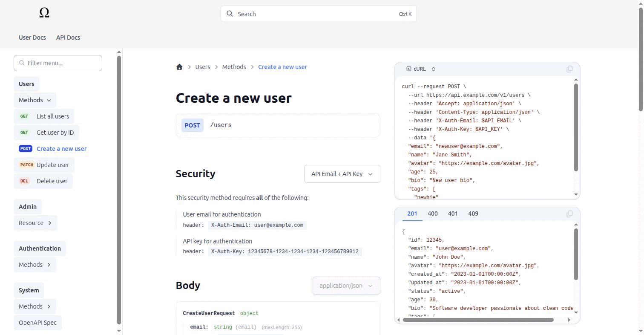Open Create a new user sidebar item
The image size is (644, 335).
[x=52, y=149]
